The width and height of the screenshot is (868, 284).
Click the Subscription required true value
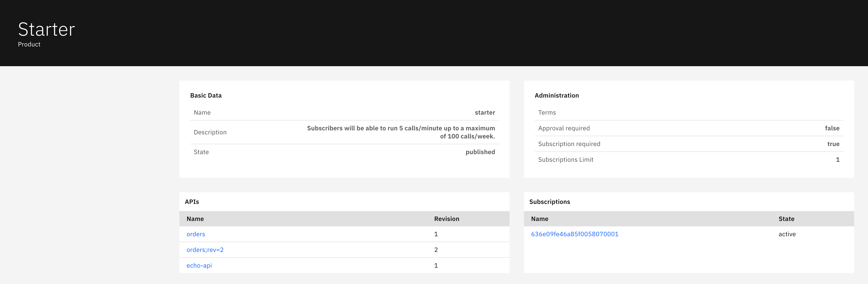(833, 144)
